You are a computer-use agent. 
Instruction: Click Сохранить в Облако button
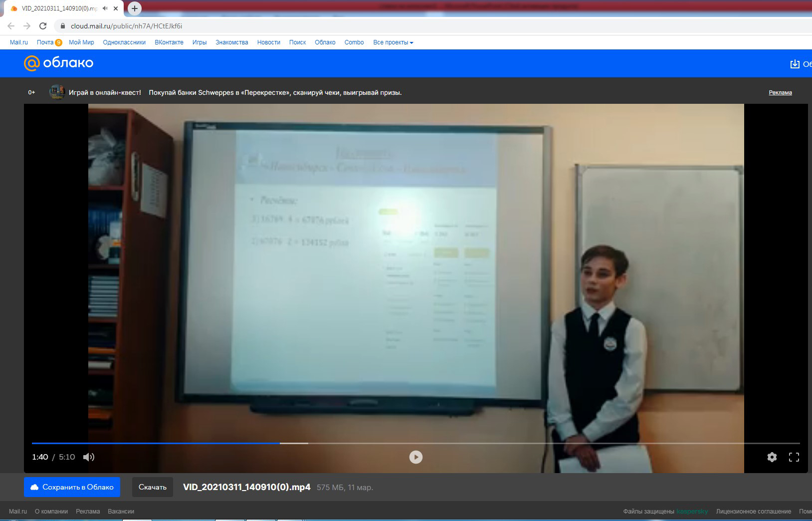[72, 487]
